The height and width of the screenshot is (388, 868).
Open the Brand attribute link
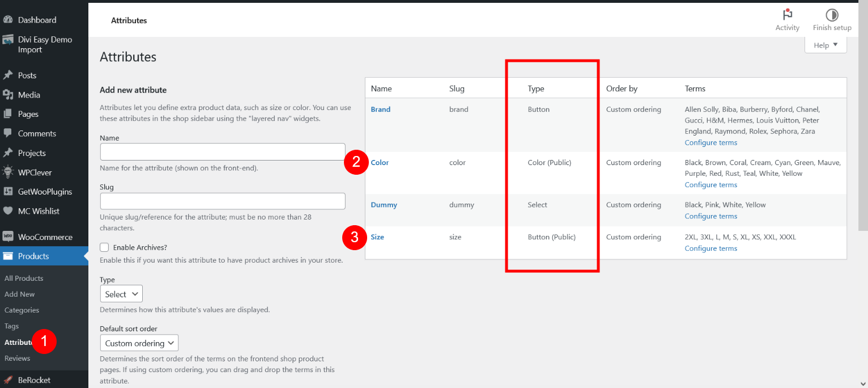click(x=381, y=109)
